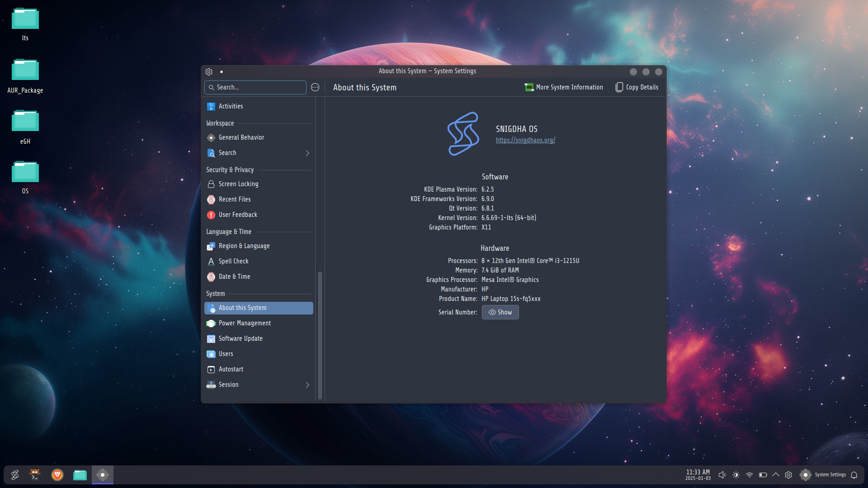Expand hidden system tray icons arrow
Viewport: 868px width, 488px height.
coord(776,474)
